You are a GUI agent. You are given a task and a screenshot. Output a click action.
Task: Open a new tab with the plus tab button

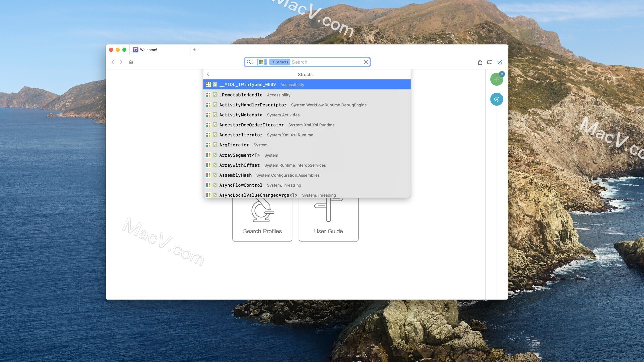point(195,50)
